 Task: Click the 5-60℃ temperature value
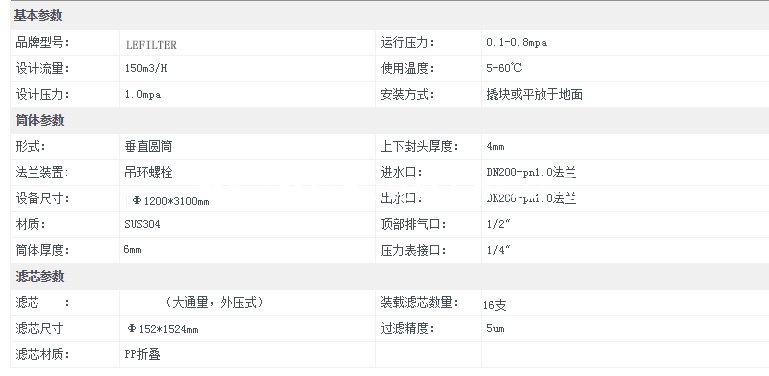coord(504,68)
